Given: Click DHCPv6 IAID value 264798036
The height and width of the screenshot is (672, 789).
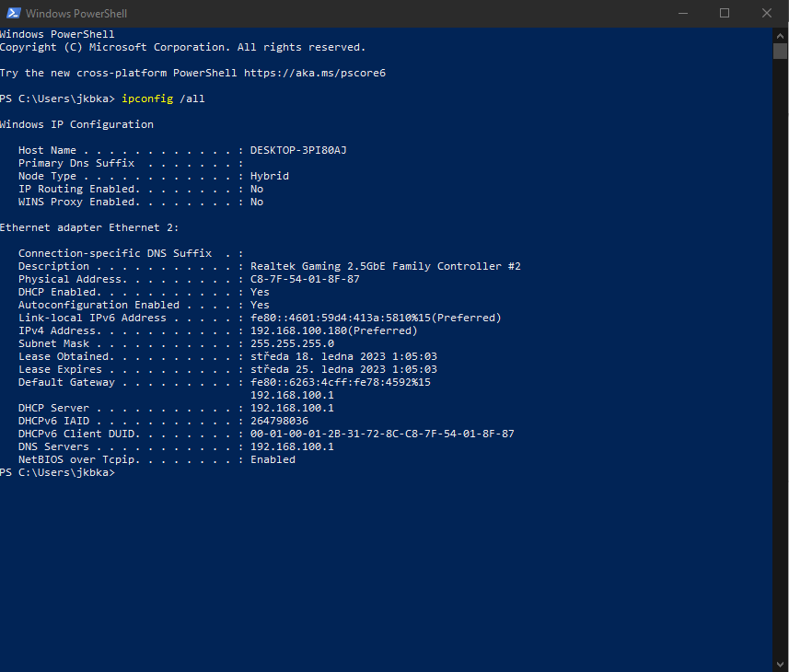Looking at the screenshot, I should click(279, 421).
